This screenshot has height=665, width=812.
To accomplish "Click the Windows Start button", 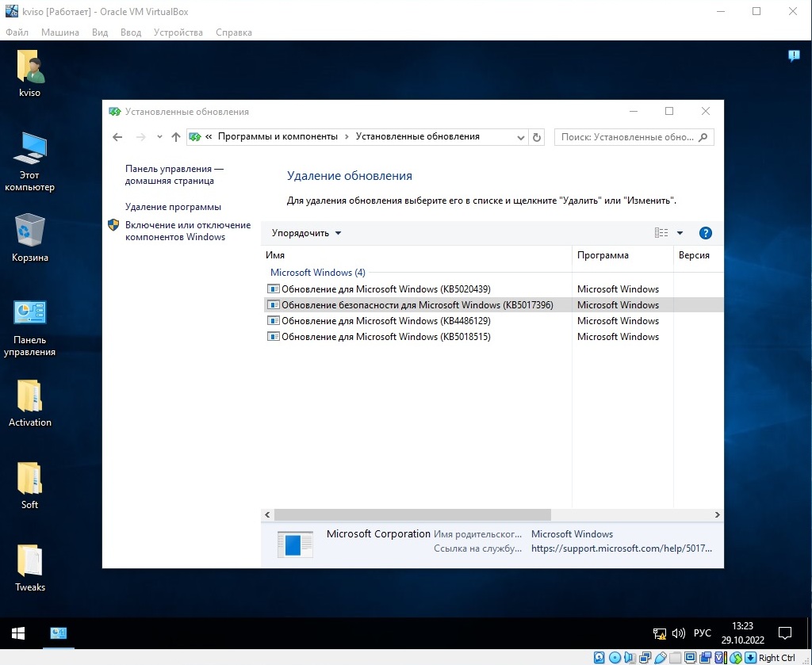I will (x=18, y=633).
